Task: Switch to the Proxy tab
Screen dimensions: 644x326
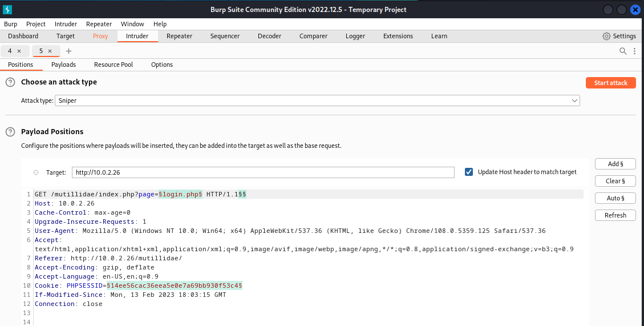Action: click(x=100, y=36)
